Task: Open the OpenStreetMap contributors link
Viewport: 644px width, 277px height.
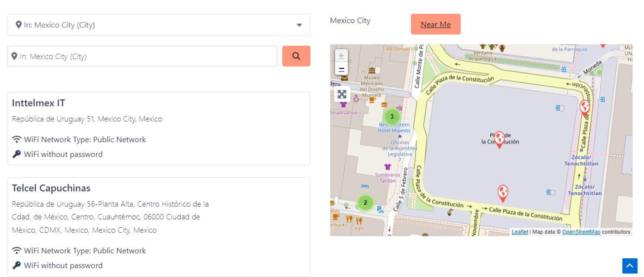Action: (x=581, y=232)
